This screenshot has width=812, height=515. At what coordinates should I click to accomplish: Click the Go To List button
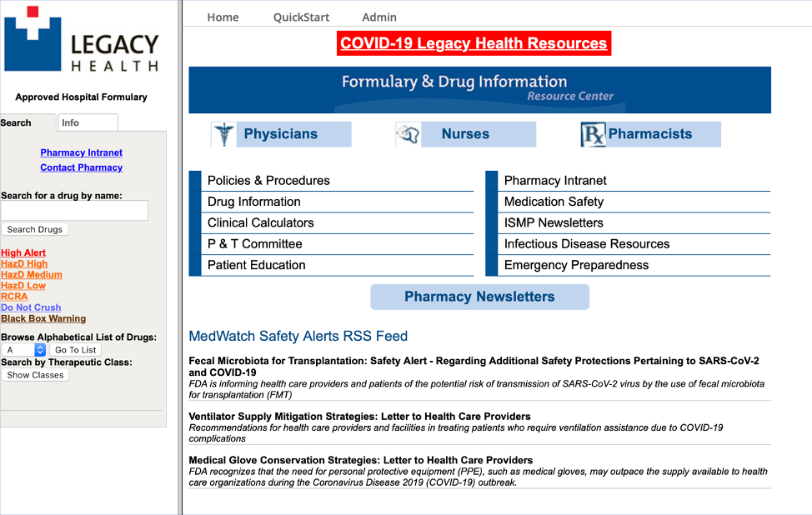[76, 350]
